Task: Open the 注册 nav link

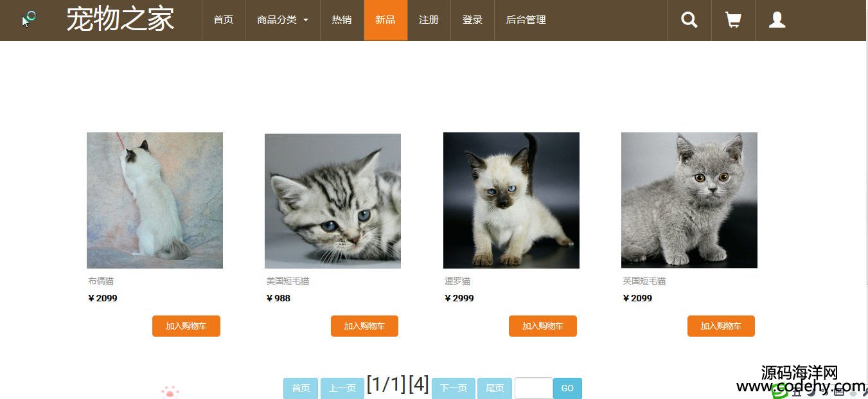Action: pyautogui.click(x=429, y=20)
